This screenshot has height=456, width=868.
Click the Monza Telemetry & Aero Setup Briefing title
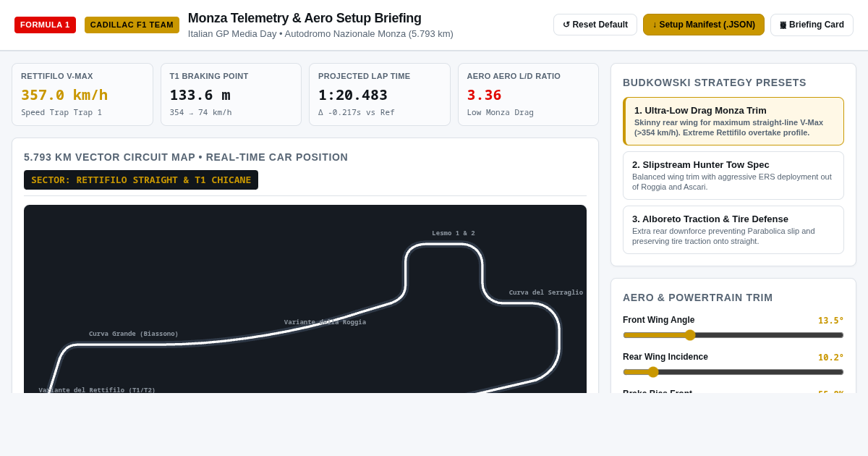[x=305, y=18]
